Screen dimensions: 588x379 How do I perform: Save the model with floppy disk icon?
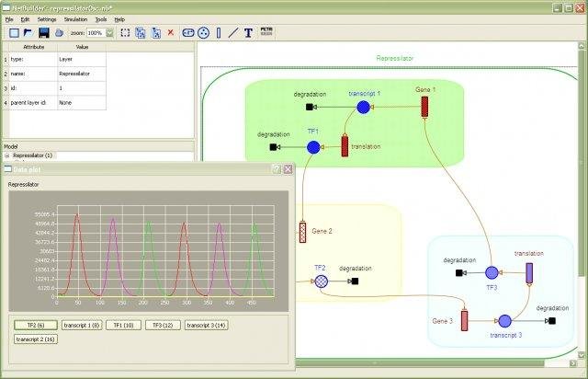pos(44,33)
